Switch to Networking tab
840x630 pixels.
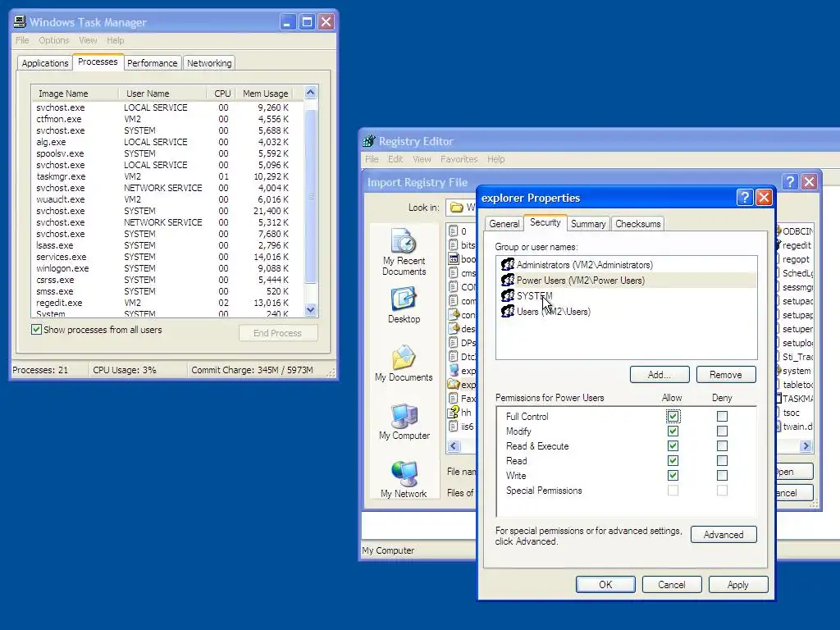tap(209, 63)
